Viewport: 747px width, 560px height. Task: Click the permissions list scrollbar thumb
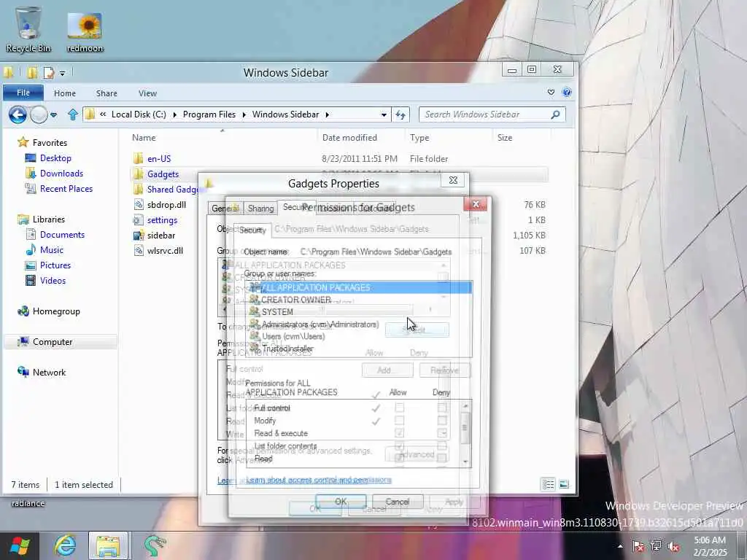pyautogui.click(x=465, y=427)
